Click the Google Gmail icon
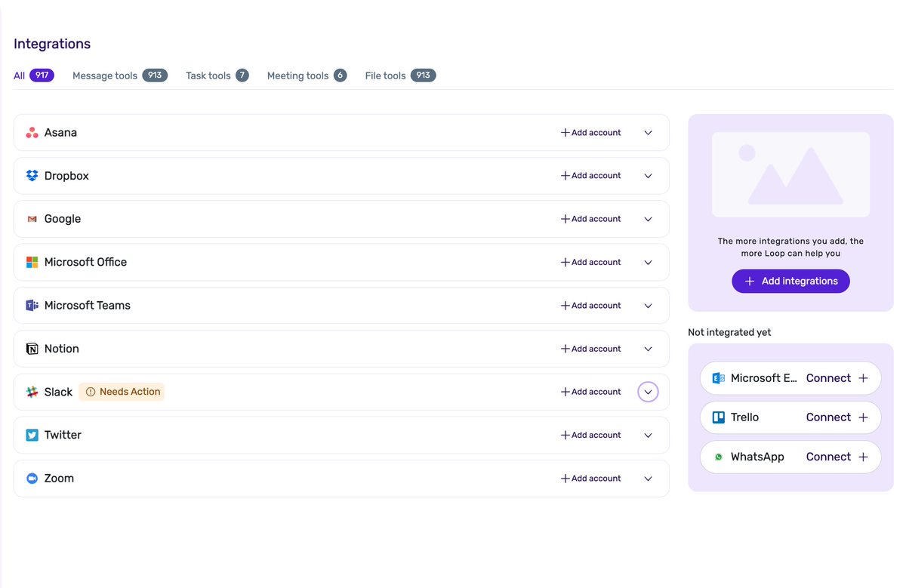Image resolution: width=906 pixels, height=588 pixels. point(32,219)
